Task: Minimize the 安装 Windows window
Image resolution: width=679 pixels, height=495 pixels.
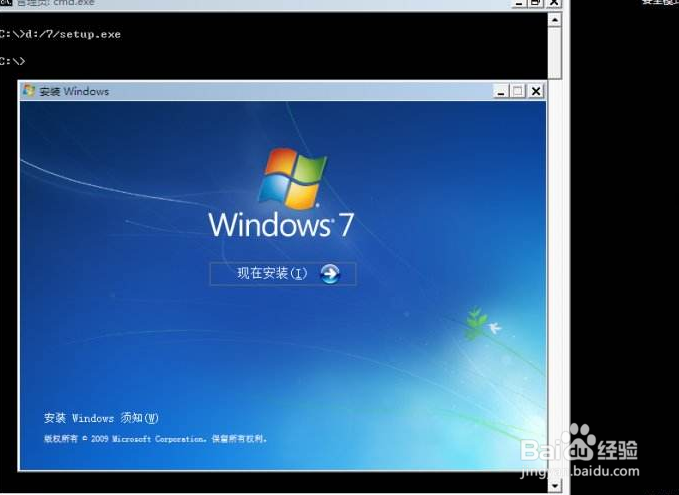Action: coord(501,91)
